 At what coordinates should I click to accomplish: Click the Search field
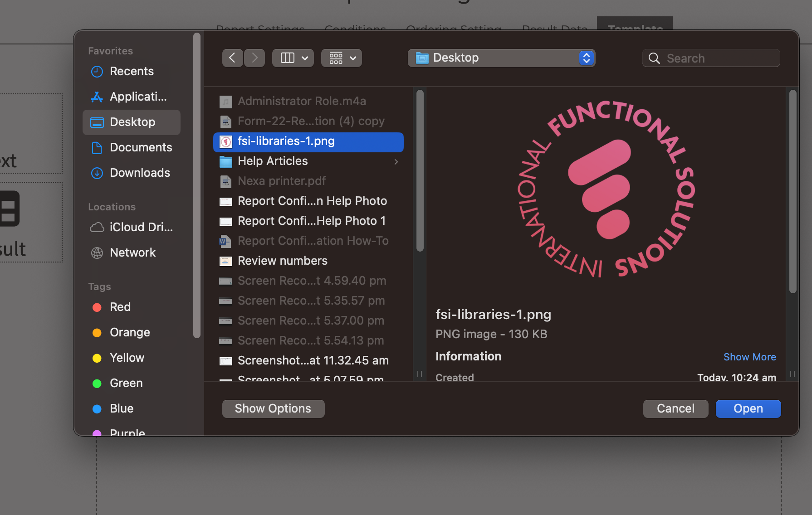(711, 58)
